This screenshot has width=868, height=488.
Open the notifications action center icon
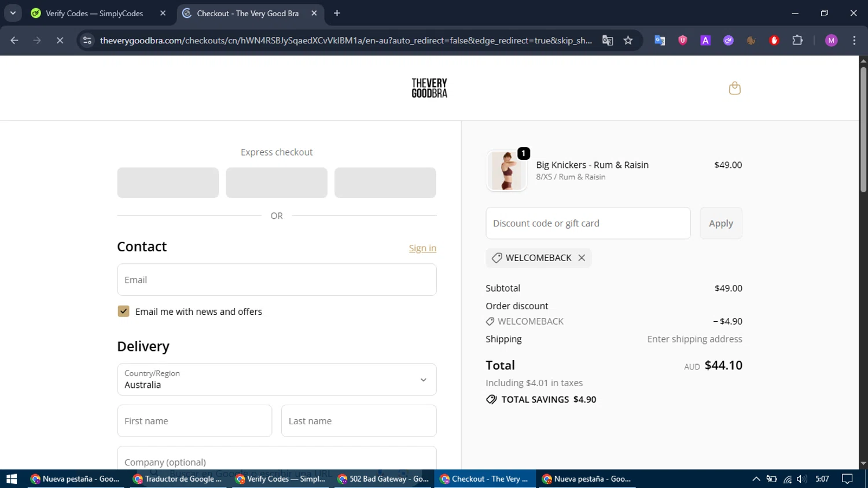click(847, 479)
